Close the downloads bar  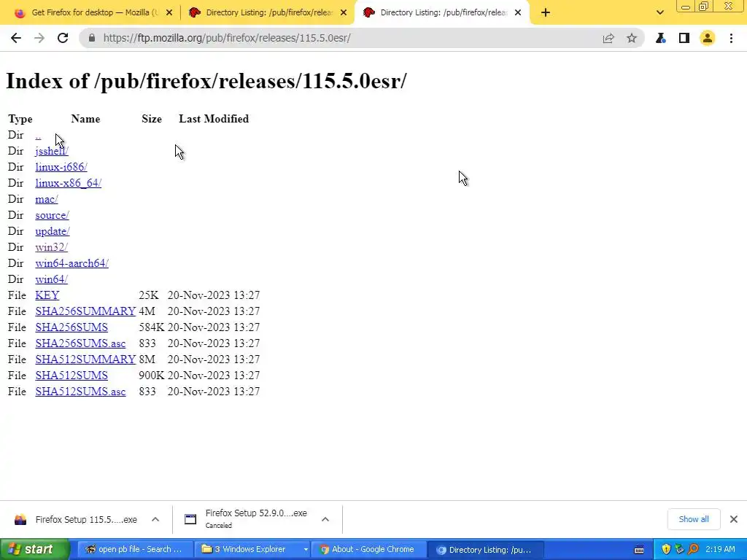click(734, 519)
